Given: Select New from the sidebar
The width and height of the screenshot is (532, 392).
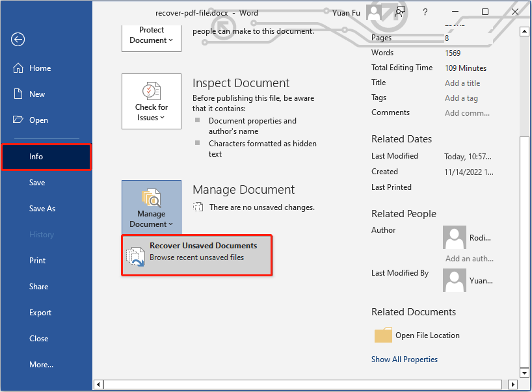Looking at the screenshot, I should (x=46, y=94).
